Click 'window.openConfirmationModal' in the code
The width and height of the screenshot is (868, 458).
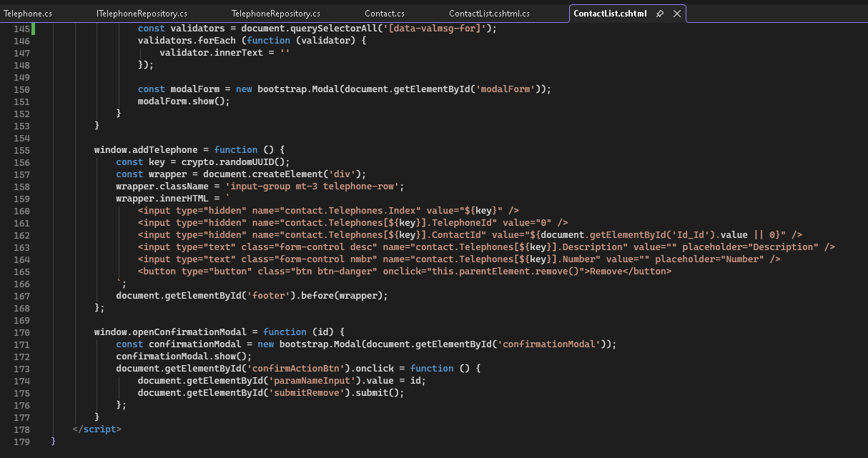[x=171, y=332]
